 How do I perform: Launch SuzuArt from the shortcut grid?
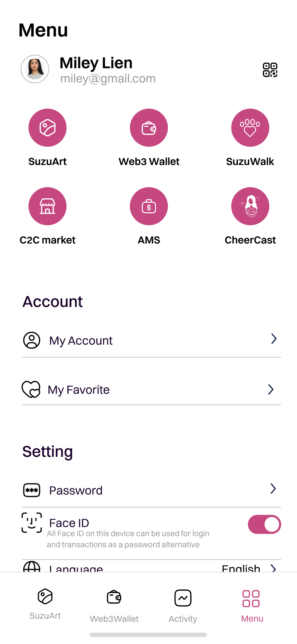pyautogui.click(x=48, y=128)
